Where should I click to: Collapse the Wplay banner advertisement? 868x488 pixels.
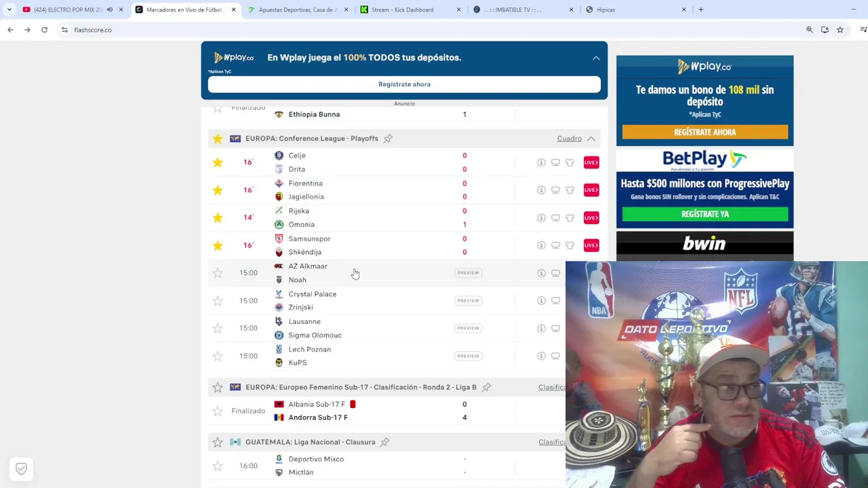point(596,58)
